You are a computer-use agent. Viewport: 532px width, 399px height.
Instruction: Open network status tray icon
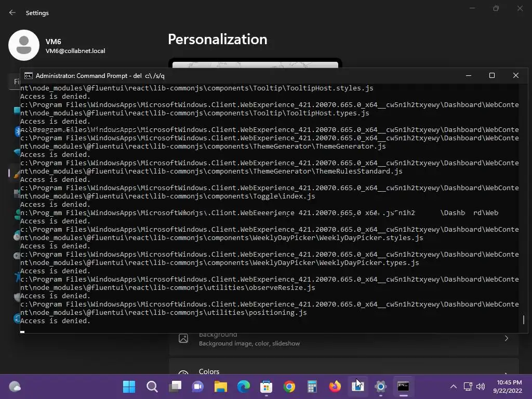pyautogui.click(x=468, y=387)
